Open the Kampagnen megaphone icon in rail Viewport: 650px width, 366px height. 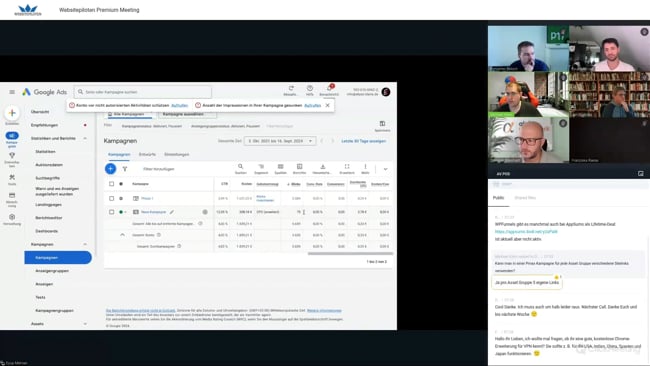point(12,136)
